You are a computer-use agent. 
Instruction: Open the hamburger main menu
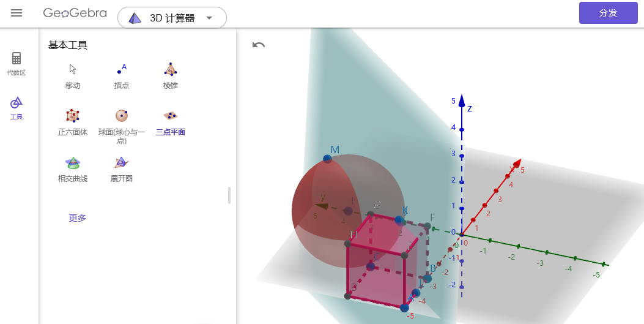tap(17, 13)
